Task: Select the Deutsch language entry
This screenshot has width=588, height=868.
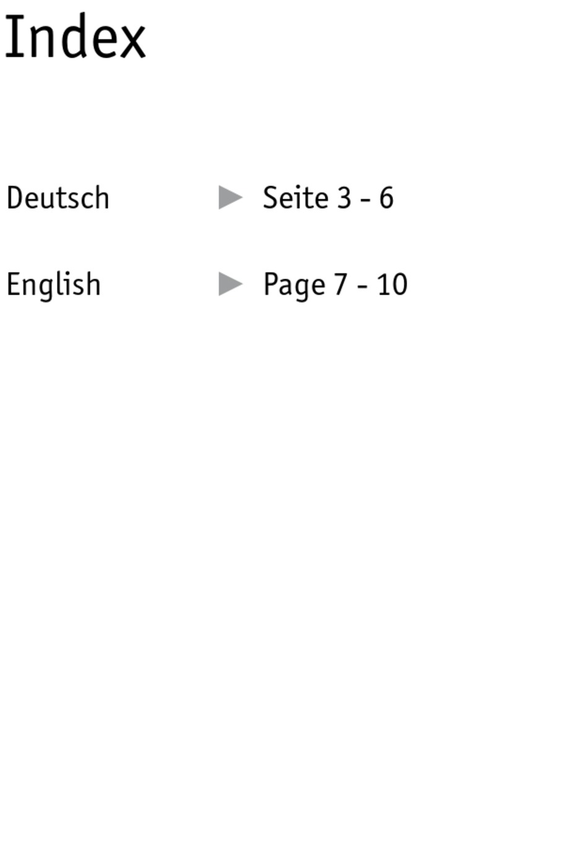Action: tap(58, 198)
